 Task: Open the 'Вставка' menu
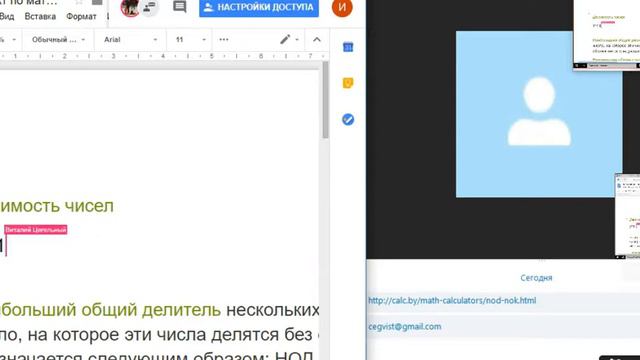tap(40, 17)
